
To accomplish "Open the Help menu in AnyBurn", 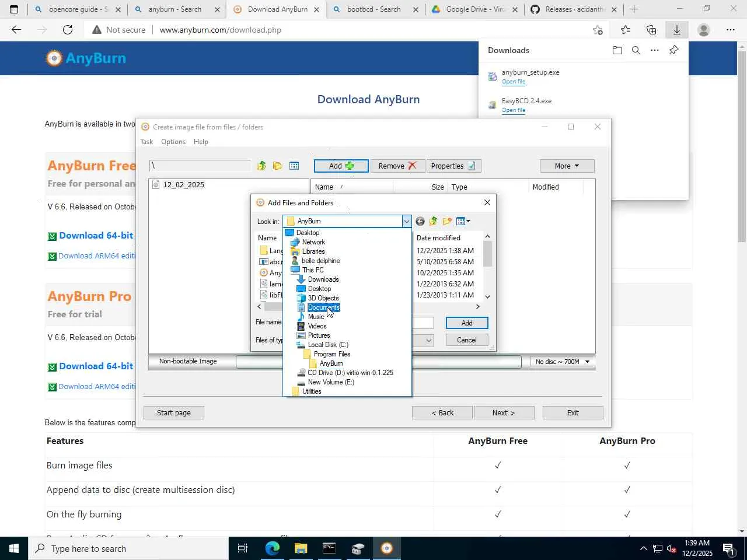I will [x=201, y=142].
